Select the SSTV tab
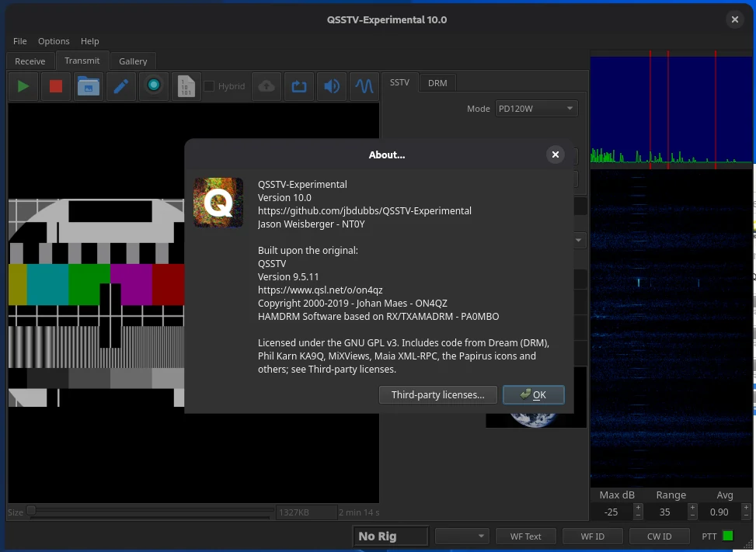The height and width of the screenshot is (552, 756). pos(399,82)
